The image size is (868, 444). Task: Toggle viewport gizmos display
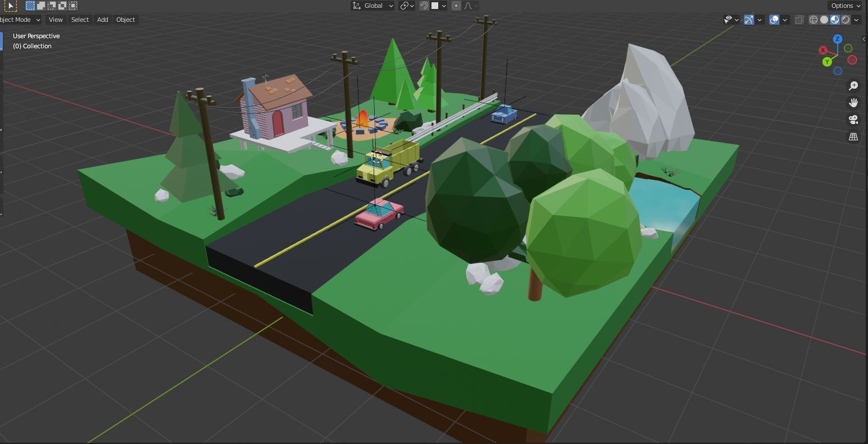(749, 20)
